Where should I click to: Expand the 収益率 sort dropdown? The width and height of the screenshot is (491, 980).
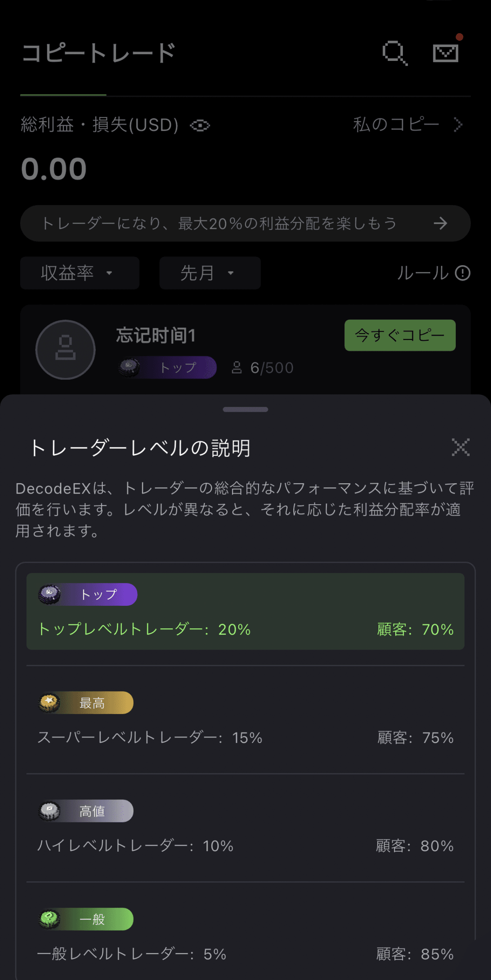click(x=80, y=273)
